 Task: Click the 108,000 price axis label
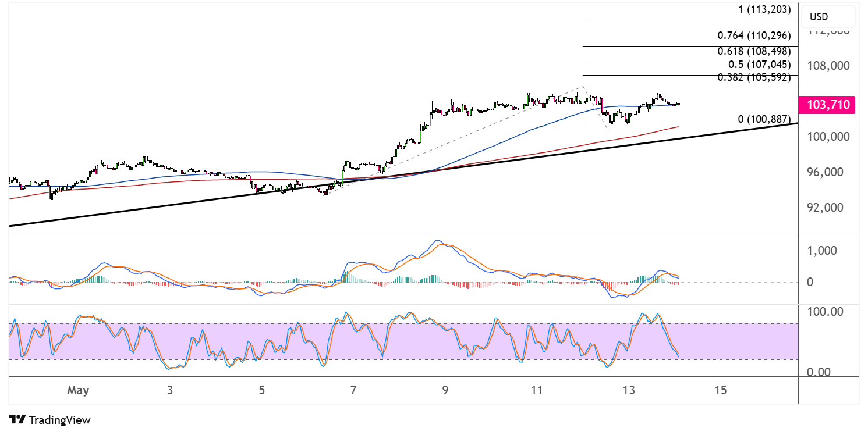pos(828,66)
